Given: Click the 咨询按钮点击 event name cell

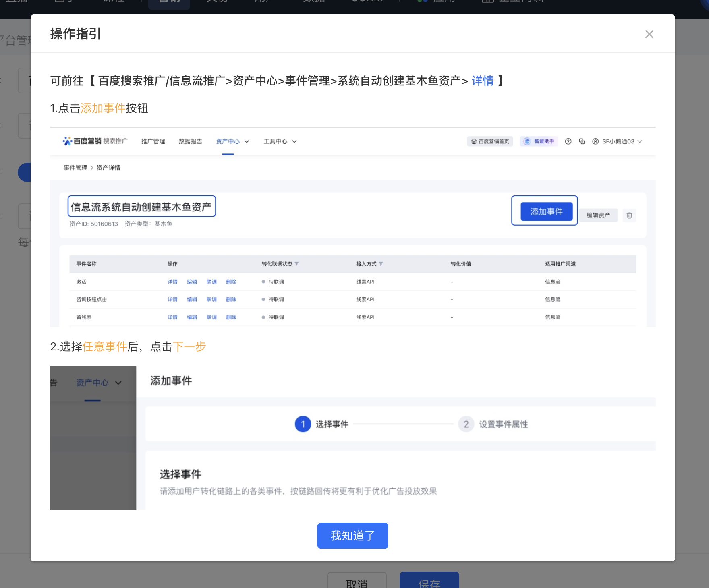Looking at the screenshot, I should click(91, 300).
